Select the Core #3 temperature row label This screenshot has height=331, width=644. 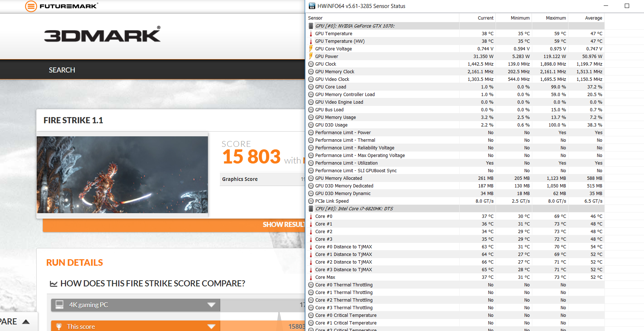324,239
